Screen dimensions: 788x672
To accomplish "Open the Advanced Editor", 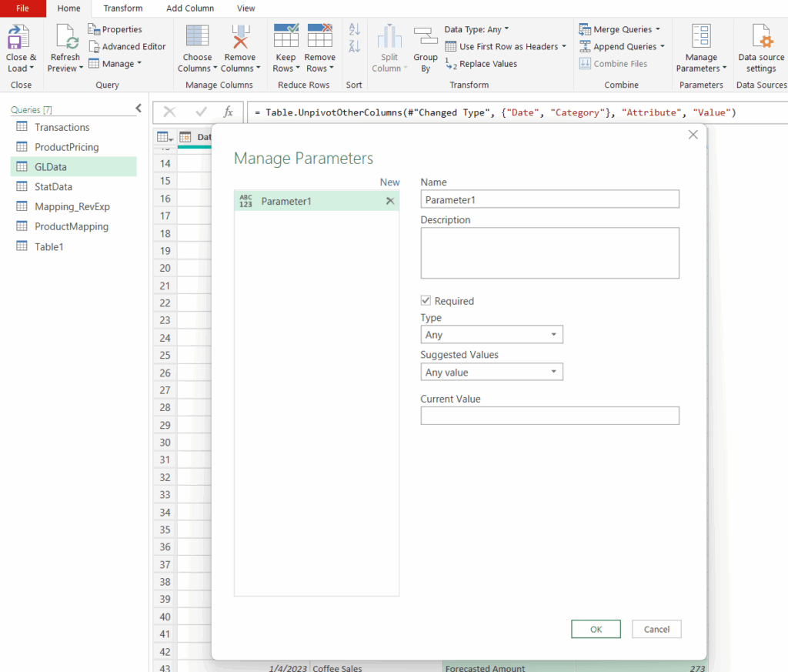I will point(127,46).
